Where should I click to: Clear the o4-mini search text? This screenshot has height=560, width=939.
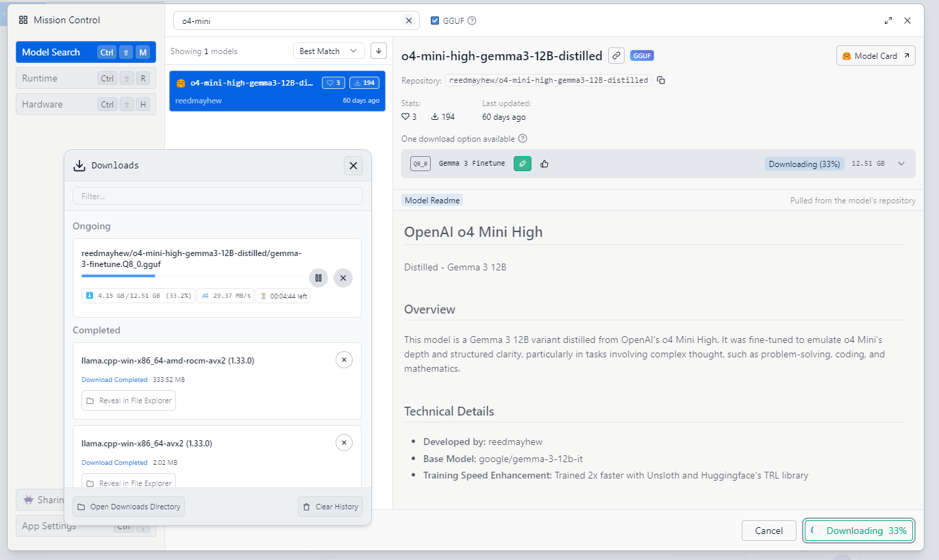pos(409,21)
